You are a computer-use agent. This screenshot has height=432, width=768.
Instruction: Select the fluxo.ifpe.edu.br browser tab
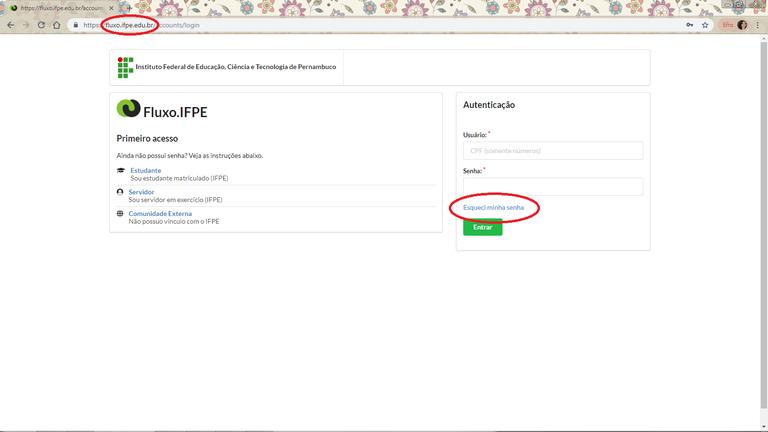pos(61,8)
